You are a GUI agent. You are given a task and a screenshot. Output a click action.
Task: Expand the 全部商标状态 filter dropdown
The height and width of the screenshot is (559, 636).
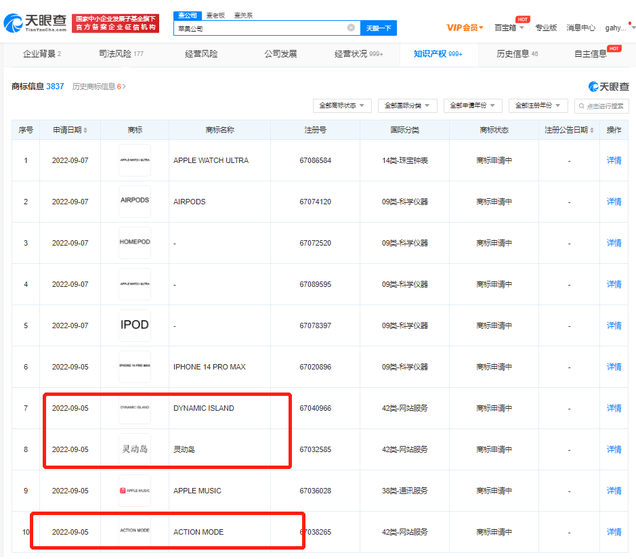point(342,105)
